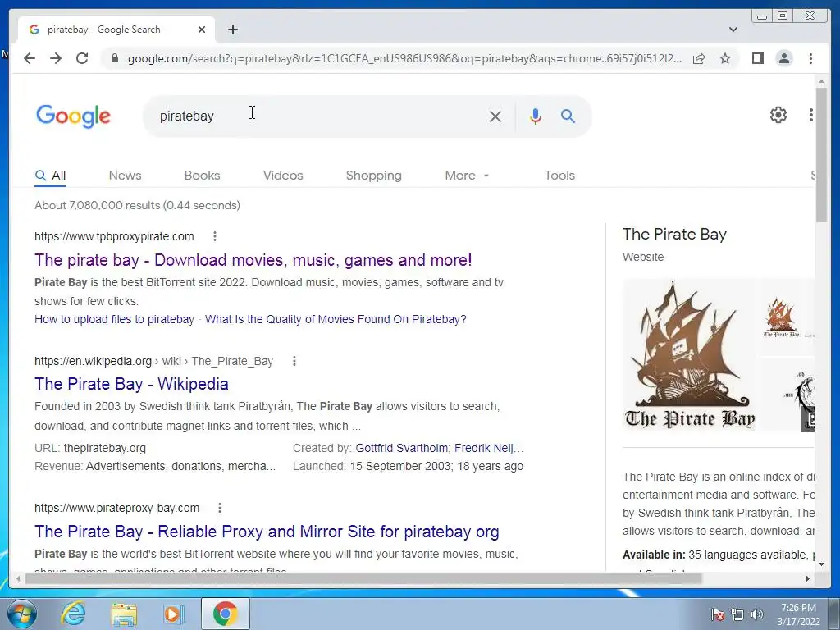The image size is (840, 630).
Task: Open the Chrome side panel icon
Action: click(757, 58)
